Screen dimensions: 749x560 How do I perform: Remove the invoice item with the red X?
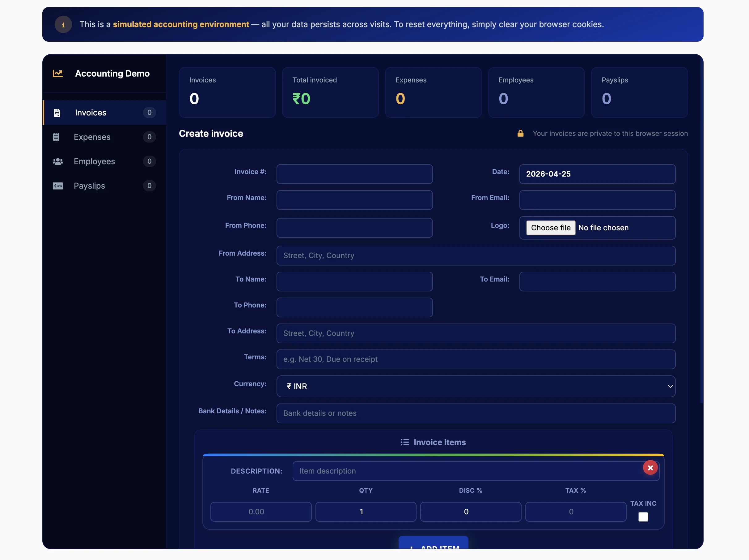(650, 468)
